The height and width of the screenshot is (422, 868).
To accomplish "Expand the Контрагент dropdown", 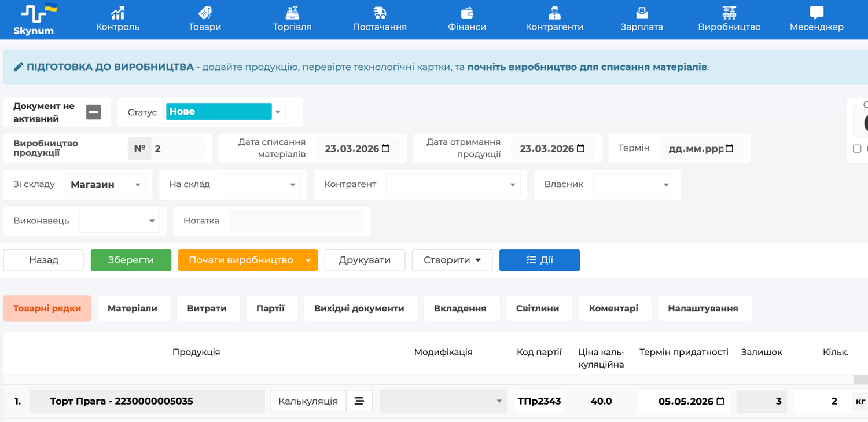I will point(453,185).
